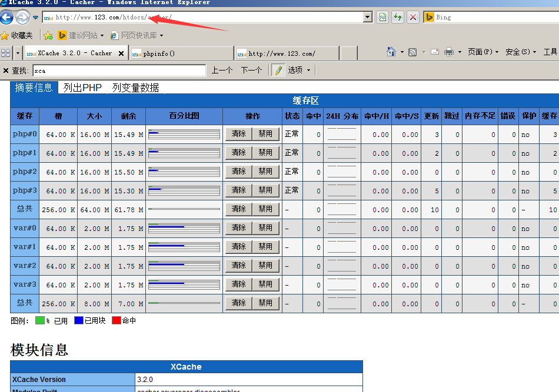Click the address bar URL field
The height and width of the screenshot is (392, 559).
(203, 17)
